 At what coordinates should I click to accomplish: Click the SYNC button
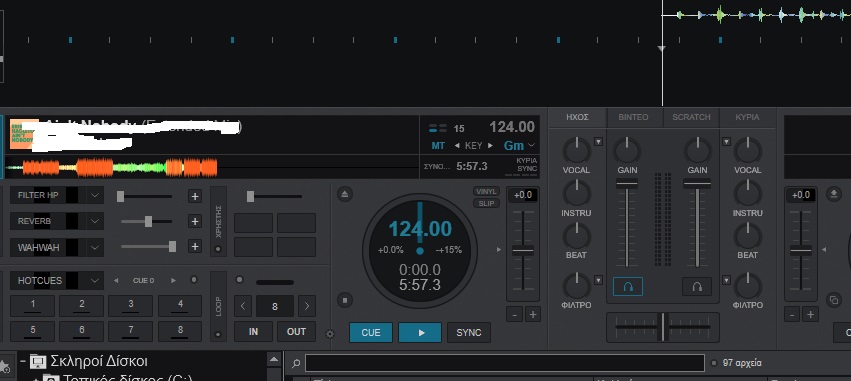coord(468,333)
